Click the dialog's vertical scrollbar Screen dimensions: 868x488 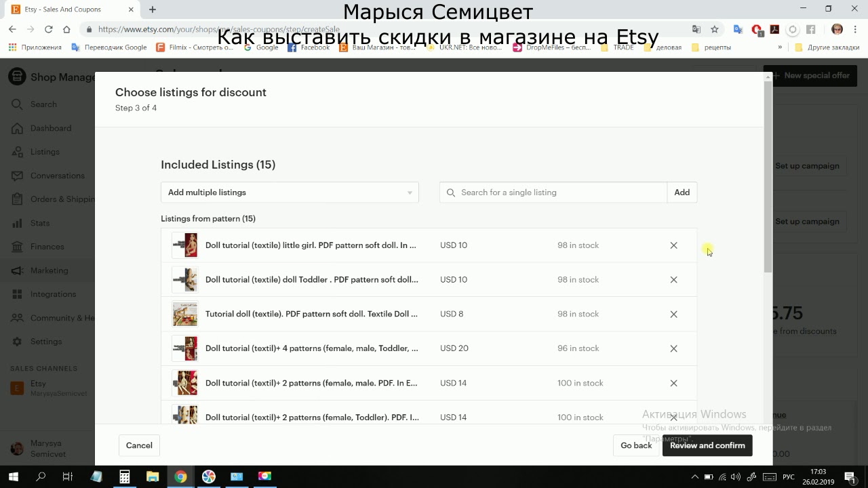tap(768, 178)
